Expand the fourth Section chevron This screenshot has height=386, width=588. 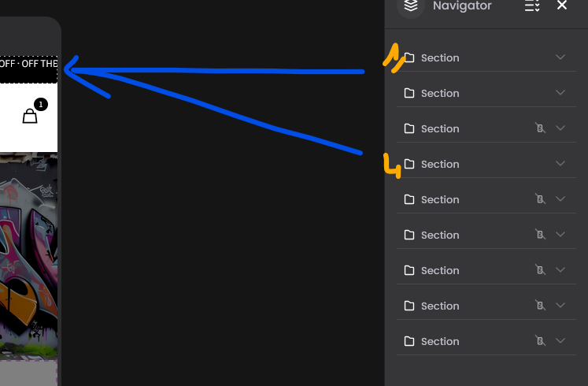(x=560, y=164)
